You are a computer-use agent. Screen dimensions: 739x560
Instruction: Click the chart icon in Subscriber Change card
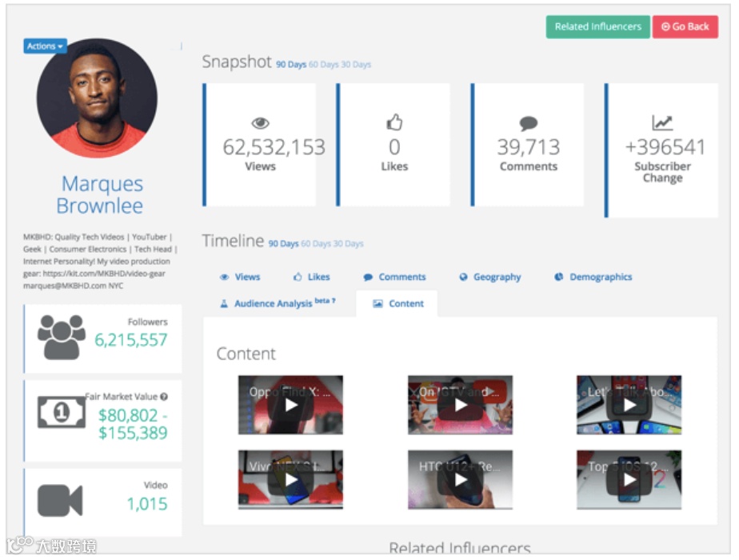tap(662, 122)
